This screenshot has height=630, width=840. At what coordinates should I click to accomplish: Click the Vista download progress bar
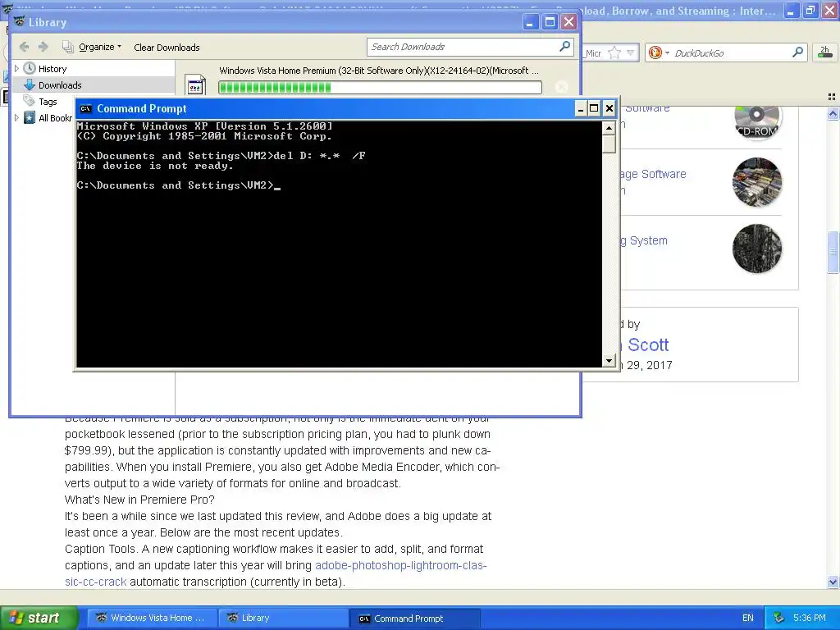point(380,87)
